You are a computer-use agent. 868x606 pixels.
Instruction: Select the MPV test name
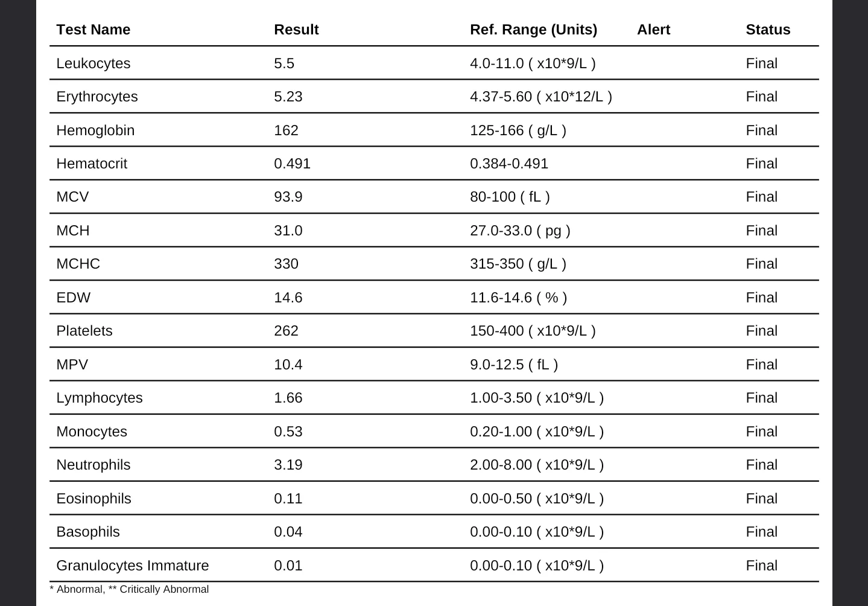point(72,365)
